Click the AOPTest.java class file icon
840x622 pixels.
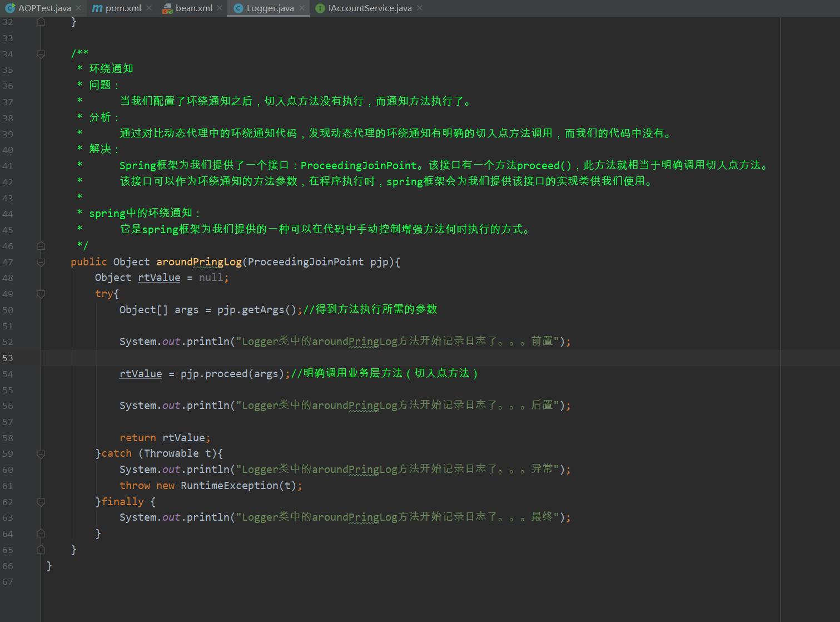coord(9,8)
